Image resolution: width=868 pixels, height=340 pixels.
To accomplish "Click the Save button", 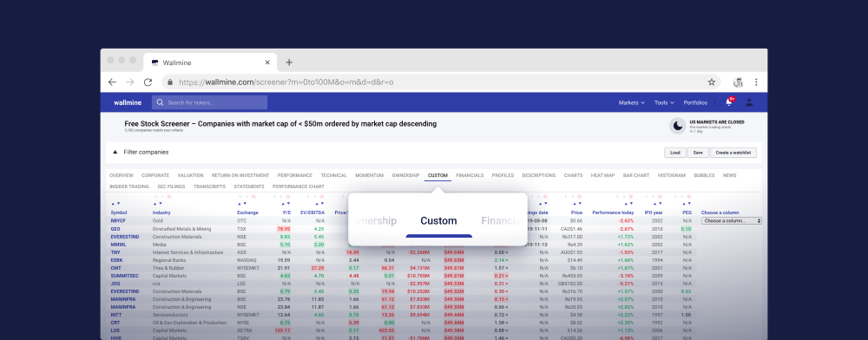I will tap(698, 153).
